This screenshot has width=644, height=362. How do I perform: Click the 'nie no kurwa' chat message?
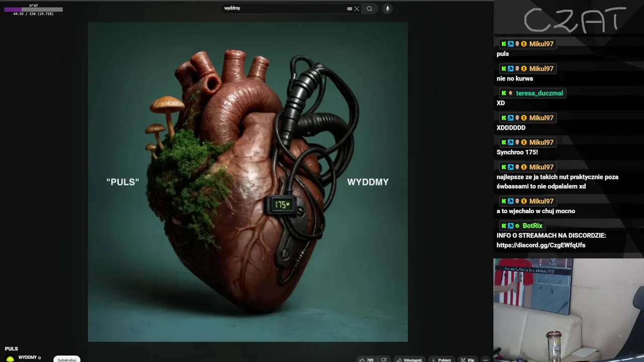(515, 78)
